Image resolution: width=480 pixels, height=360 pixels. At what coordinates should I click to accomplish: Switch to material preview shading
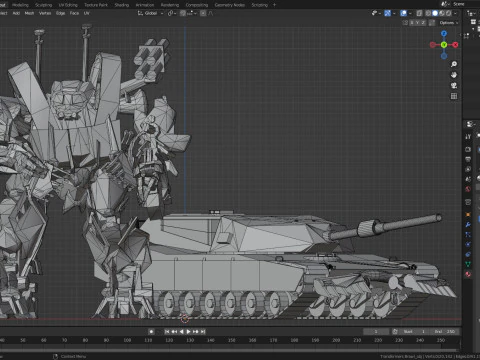tap(442, 13)
